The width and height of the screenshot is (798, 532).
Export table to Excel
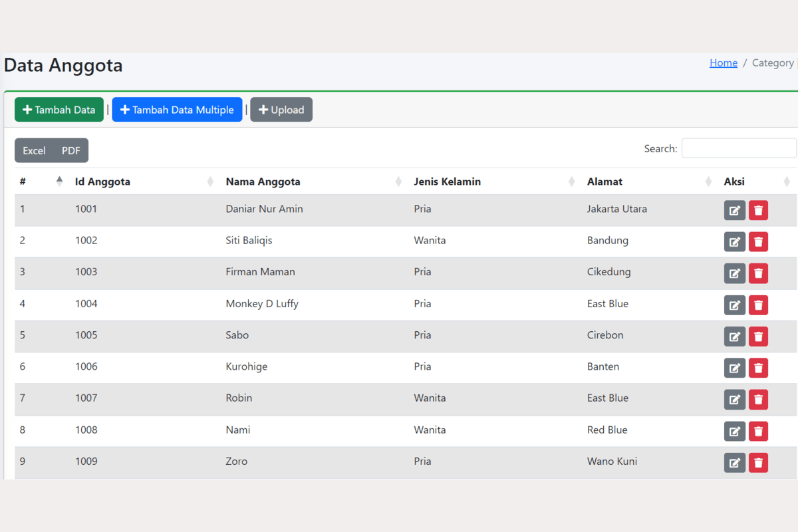[x=34, y=151]
